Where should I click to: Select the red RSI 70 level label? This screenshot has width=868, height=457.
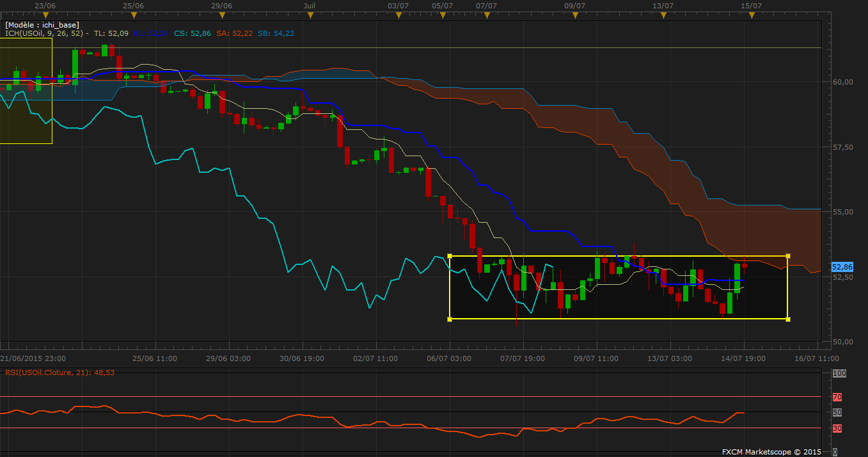pos(837,397)
